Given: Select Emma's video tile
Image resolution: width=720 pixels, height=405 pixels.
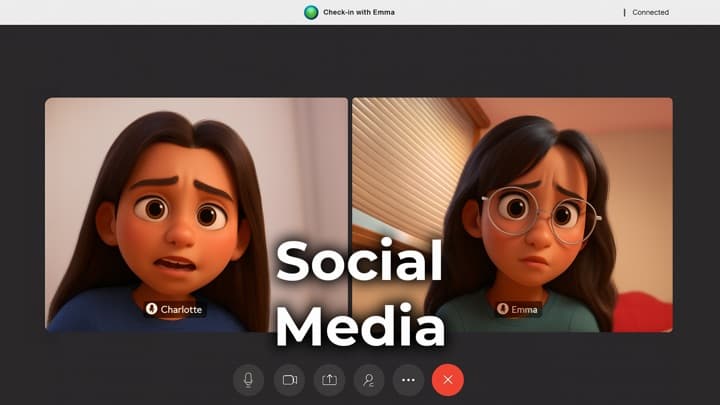Looking at the screenshot, I should coord(512,214).
